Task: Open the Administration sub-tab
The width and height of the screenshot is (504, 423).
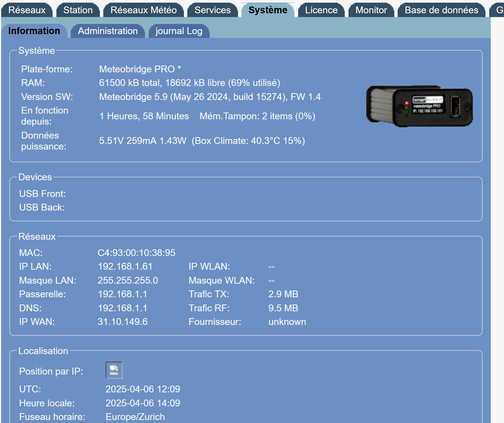Action: coord(108,31)
